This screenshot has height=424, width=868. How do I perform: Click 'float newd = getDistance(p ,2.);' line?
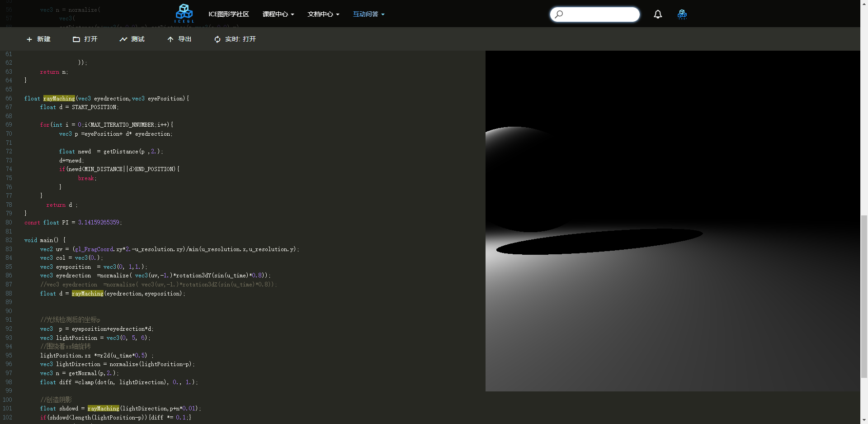(111, 152)
